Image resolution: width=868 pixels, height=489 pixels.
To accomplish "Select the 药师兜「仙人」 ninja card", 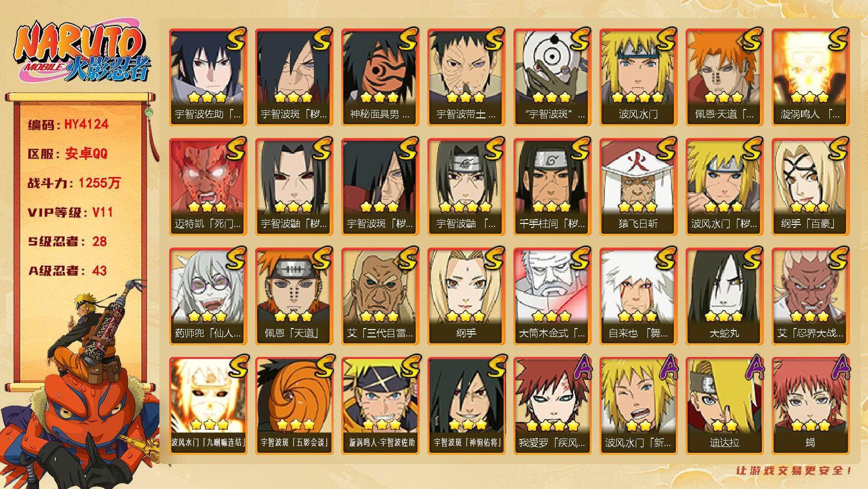I will (x=208, y=296).
